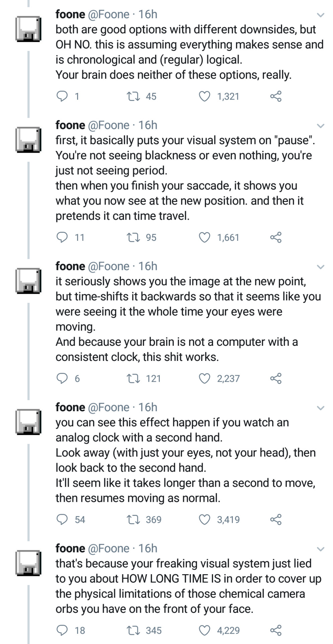The width and height of the screenshot is (333, 644).
Task: Like the tweet with 2,237 likes
Action: (x=204, y=379)
